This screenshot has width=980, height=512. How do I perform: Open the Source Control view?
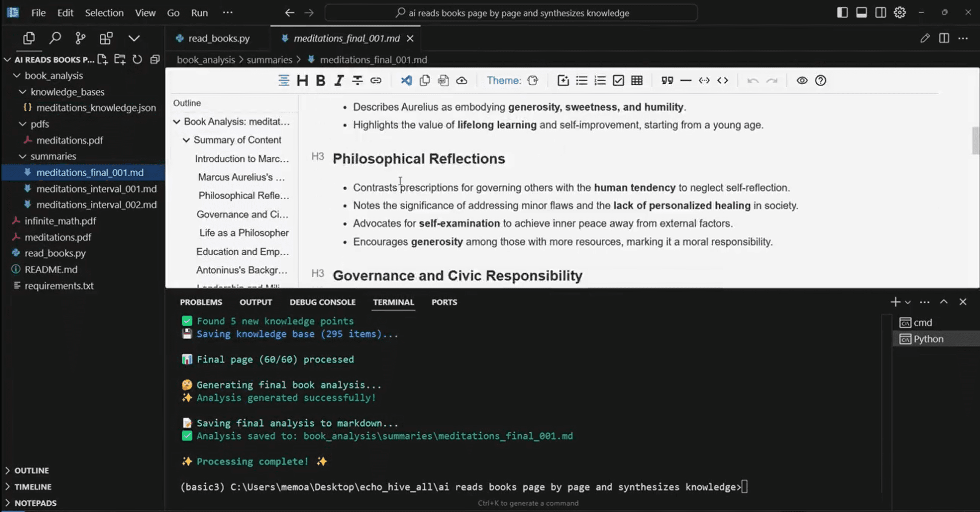(x=81, y=38)
